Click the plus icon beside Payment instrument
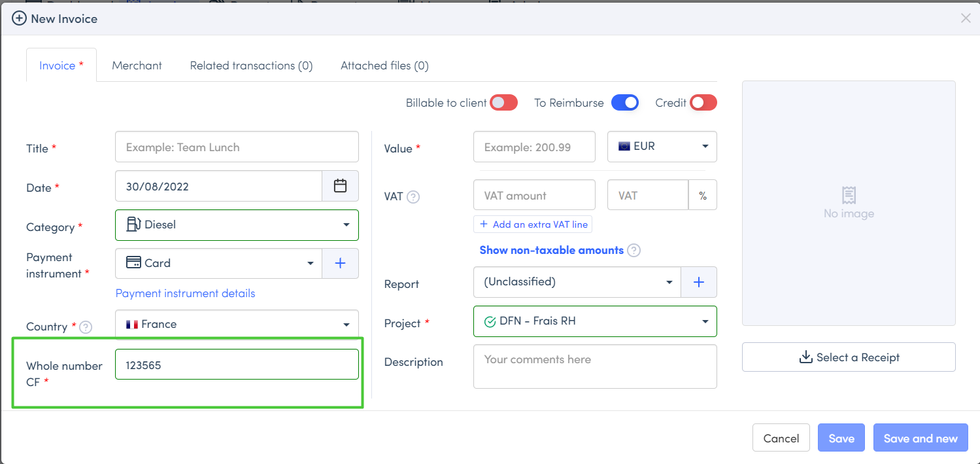Viewport: 980px width, 464px height. [x=340, y=263]
